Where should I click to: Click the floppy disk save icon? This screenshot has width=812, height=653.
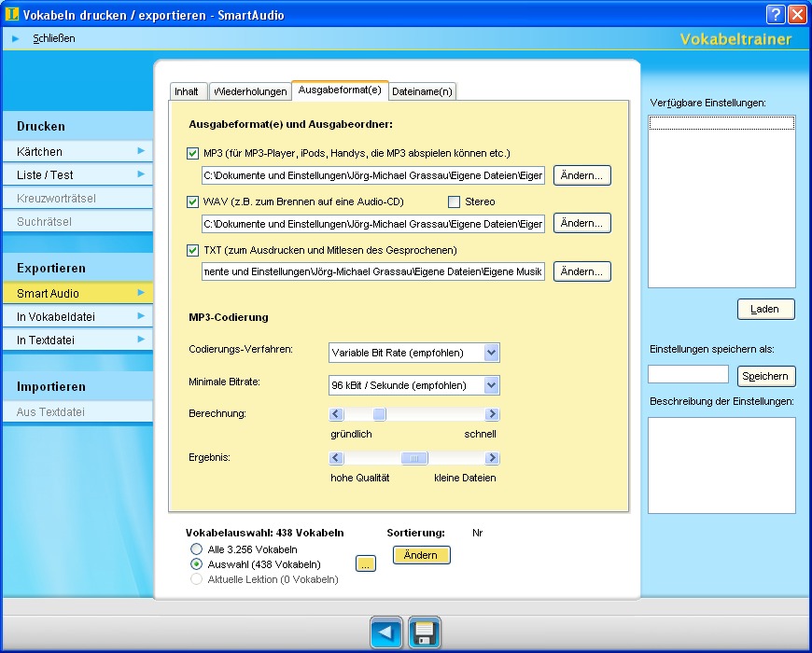tap(424, 632)
